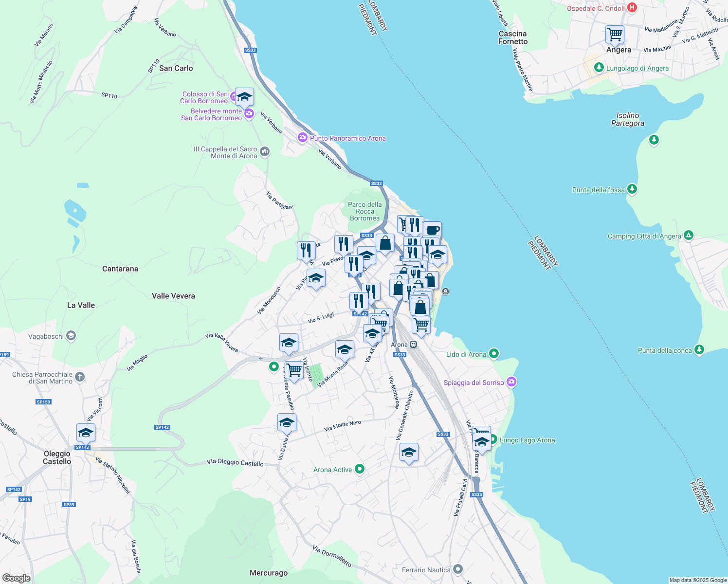Click the SP110 road label near San Carlo
This screenshot has width=728, height=584.
click(154, 66)
